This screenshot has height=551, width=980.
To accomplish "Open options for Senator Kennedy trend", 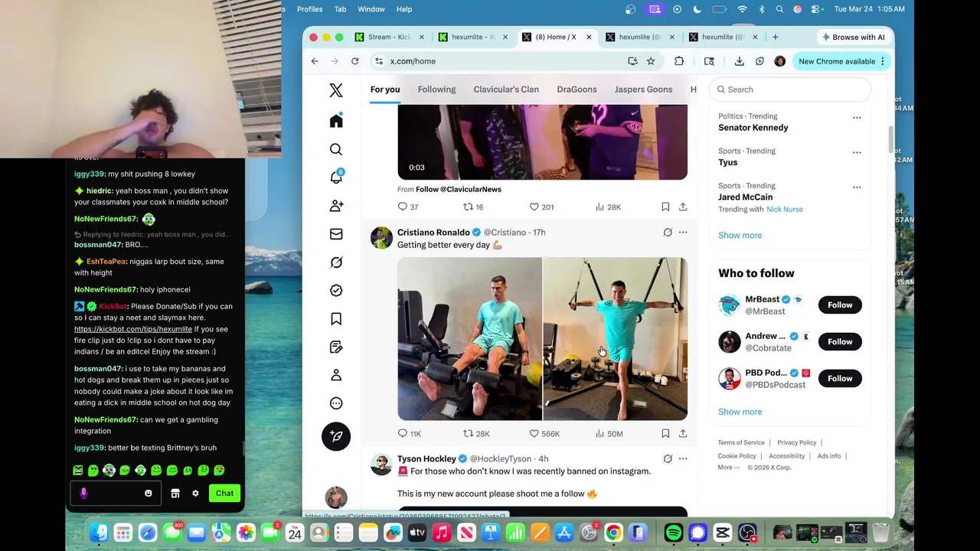I will tap(857, 118).
